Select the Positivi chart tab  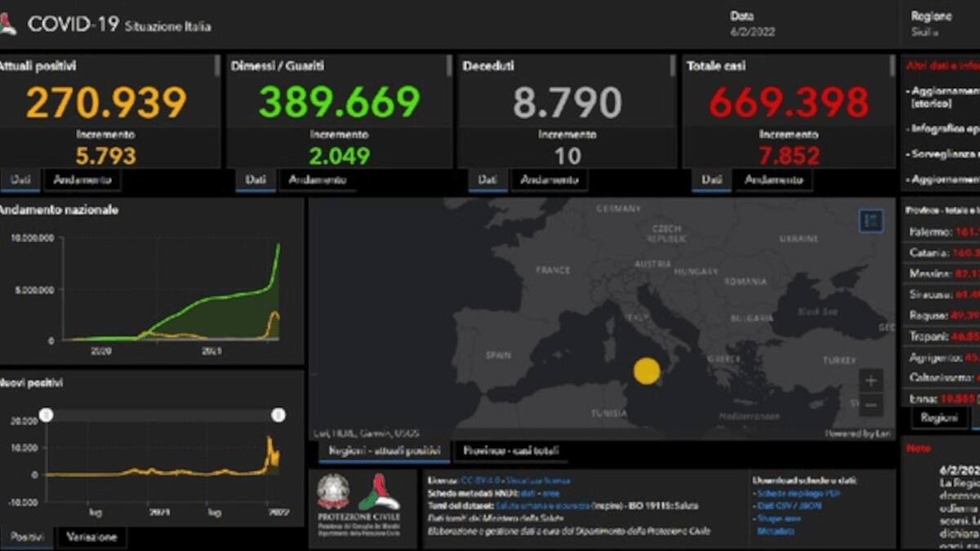[x=26, y=536]
